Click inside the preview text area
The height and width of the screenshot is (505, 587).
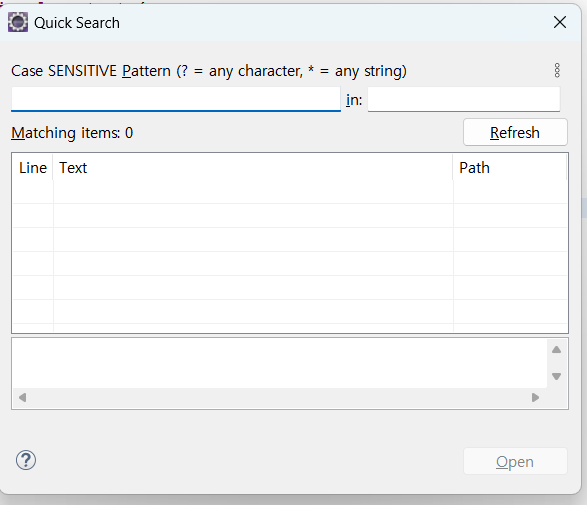tap(280, 363)
